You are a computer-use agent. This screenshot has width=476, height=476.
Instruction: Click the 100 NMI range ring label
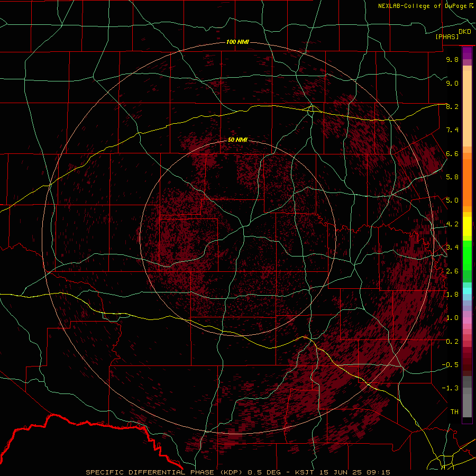[237, 42]
